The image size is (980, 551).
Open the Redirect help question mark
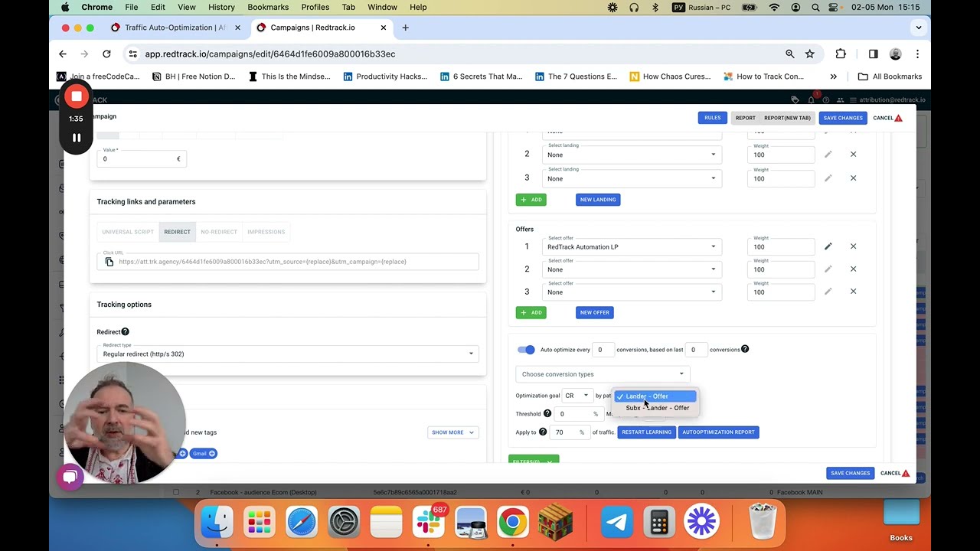[x=125, y=331]
